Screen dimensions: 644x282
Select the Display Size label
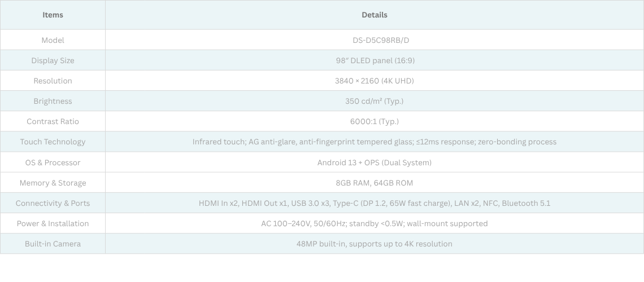(53, 60)
